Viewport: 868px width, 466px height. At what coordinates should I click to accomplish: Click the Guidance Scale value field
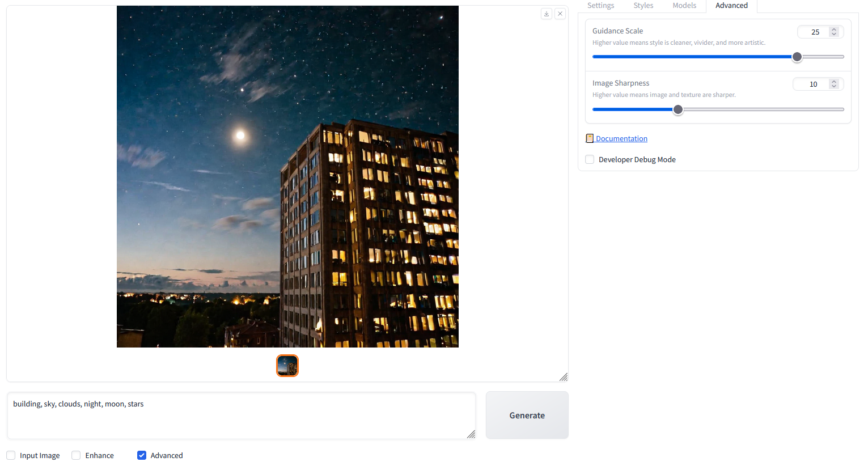(815, 32)
